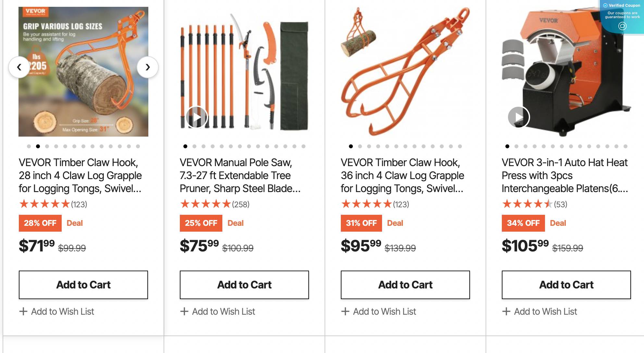The height and width of the screenshot is (353, 644).
Task: Click the 28% OFF badge
Action: [40, 223]
